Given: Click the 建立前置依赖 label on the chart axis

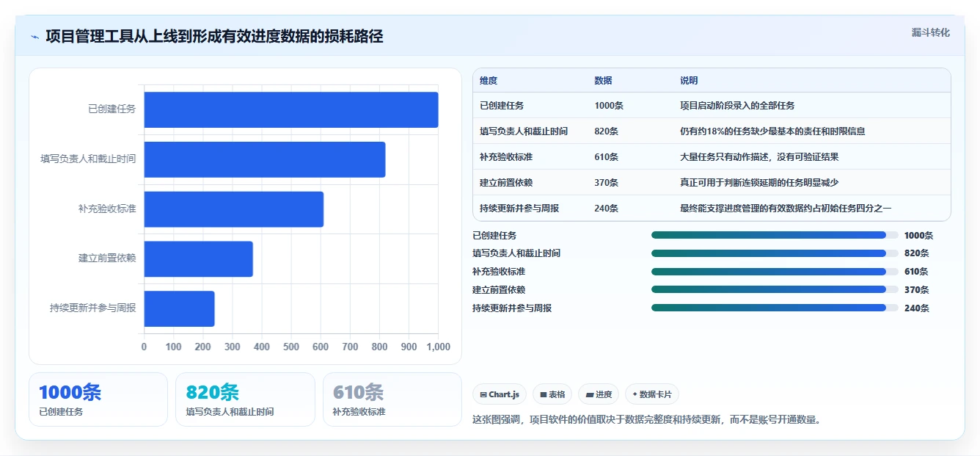Looking at the screenshot, I should (107, 258).
